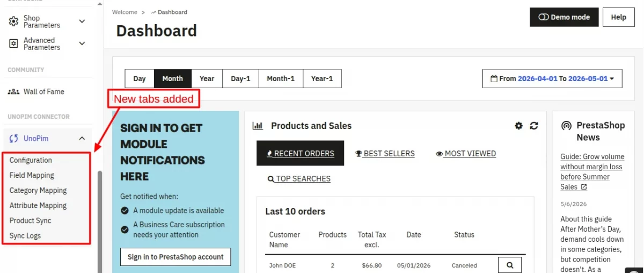The width and height of the screenshot is (644, 273).
Task: Collapse the UnoPim menu
Action: coord(82,139)
